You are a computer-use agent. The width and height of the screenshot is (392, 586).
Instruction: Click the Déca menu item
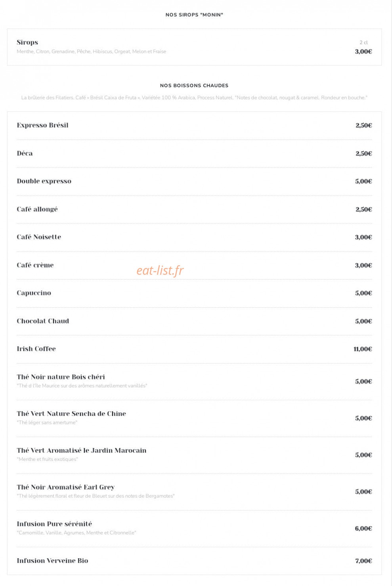(194, 153)
